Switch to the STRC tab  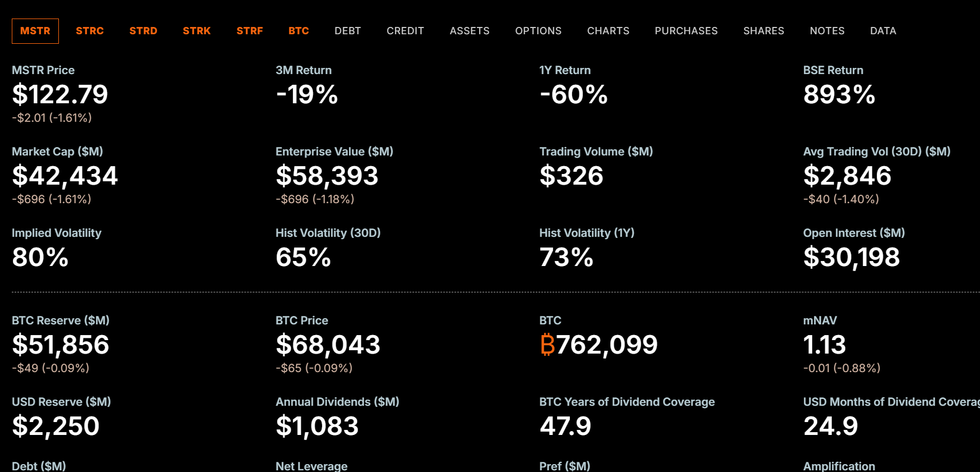[90, 31]
